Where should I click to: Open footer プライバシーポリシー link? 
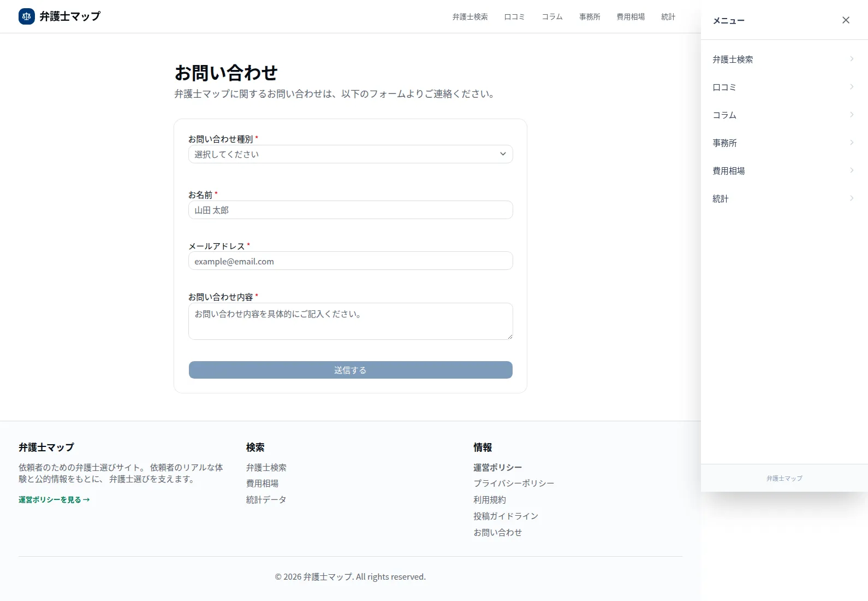(514, 483)
